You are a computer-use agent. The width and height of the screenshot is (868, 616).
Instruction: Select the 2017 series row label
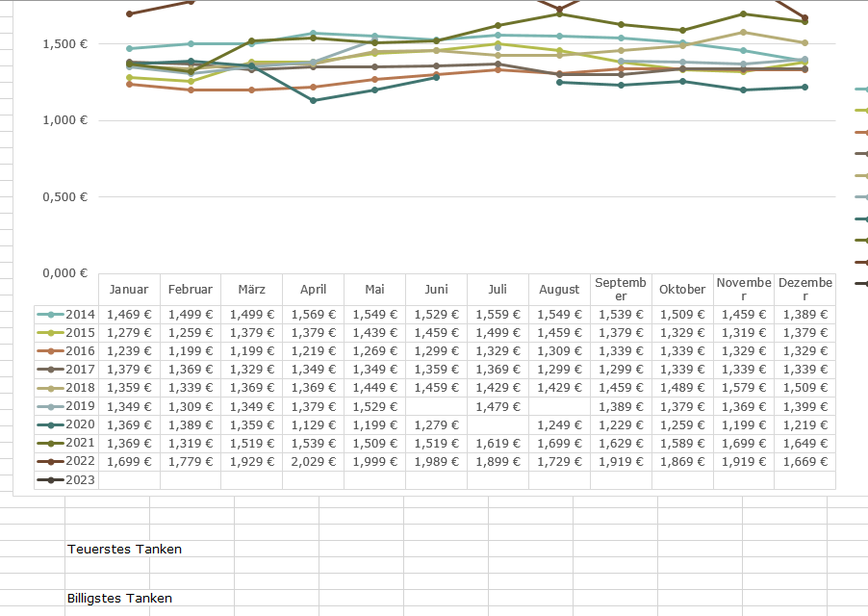coord(80,370)
